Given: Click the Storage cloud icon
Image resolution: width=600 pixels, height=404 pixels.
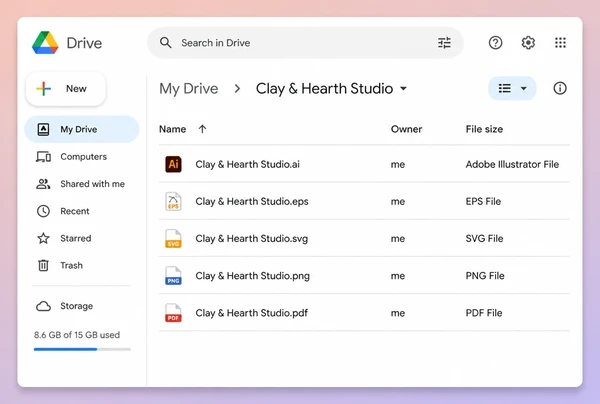Looking at the screenshot, I should pos(43,306).
